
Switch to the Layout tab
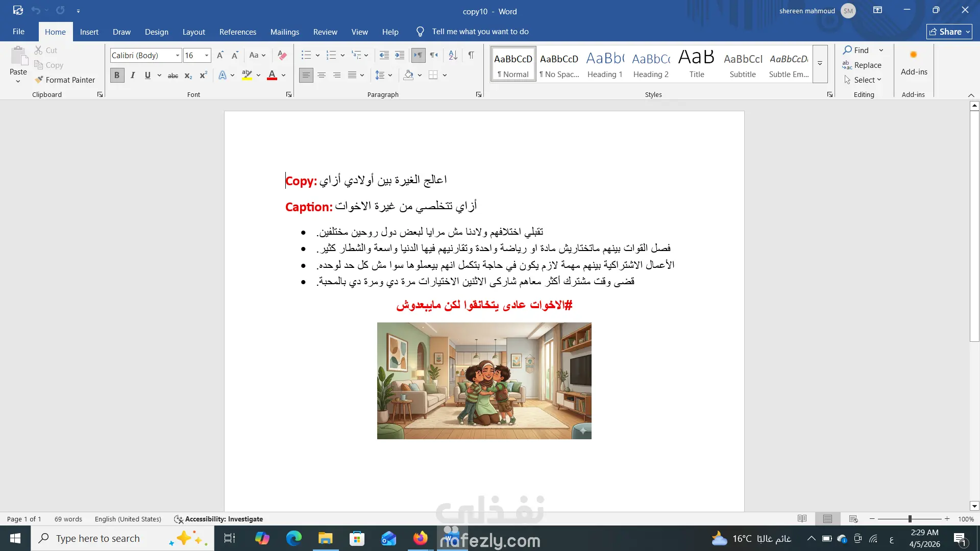193,32
